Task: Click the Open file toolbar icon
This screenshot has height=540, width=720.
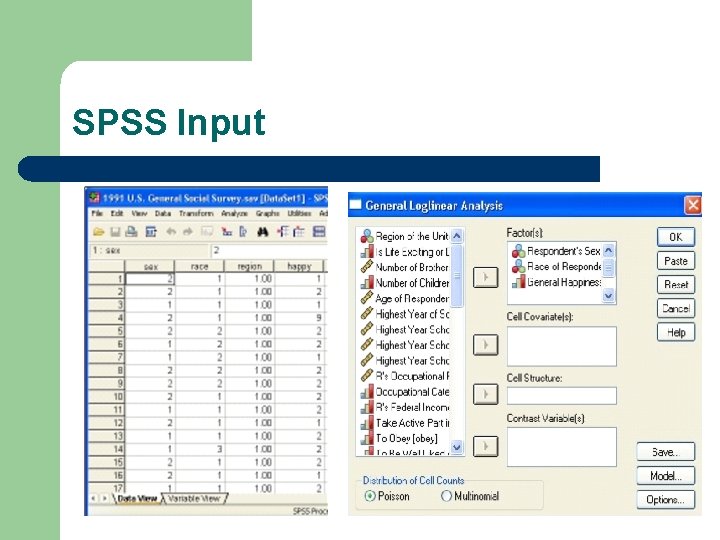Action: pos(98,232)
